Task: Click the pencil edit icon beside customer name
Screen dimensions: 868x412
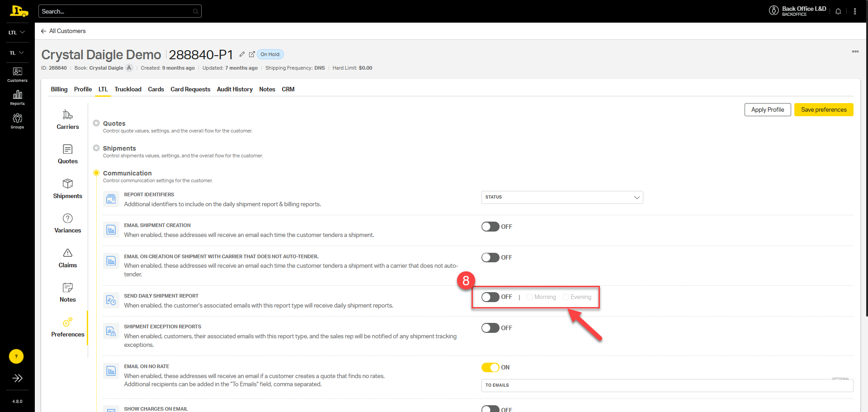Action: (242, 54)
